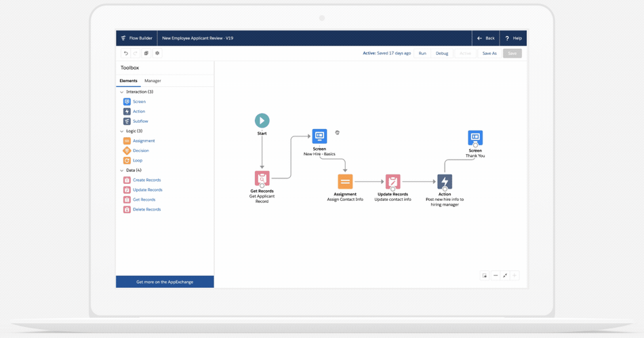Collapse the Data (4) section
Image resolution: width=644 pixels, height=338 pixels.
(x=122, y=170)
